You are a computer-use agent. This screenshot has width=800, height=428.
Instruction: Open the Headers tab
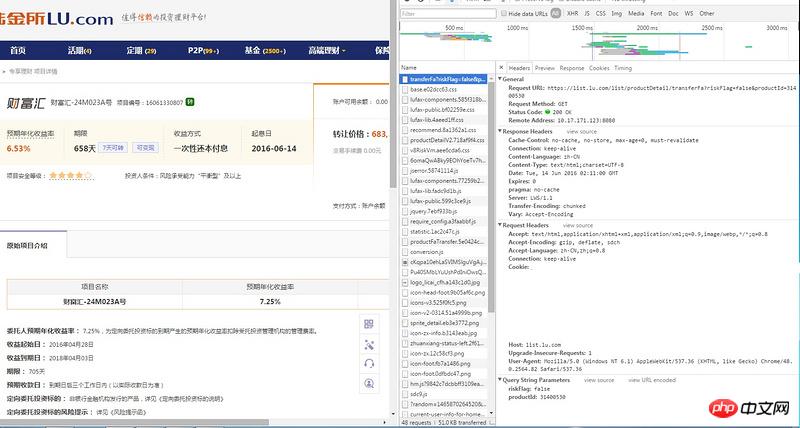(519, 68)
